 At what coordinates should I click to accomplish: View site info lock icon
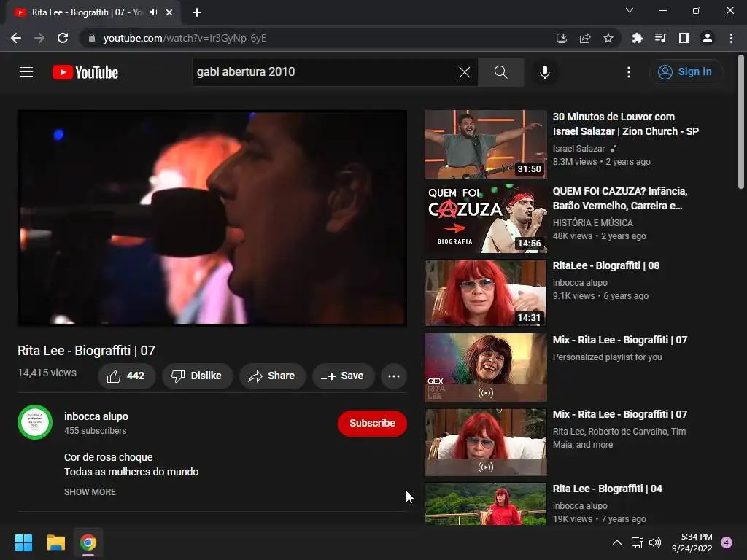point(92,38)
